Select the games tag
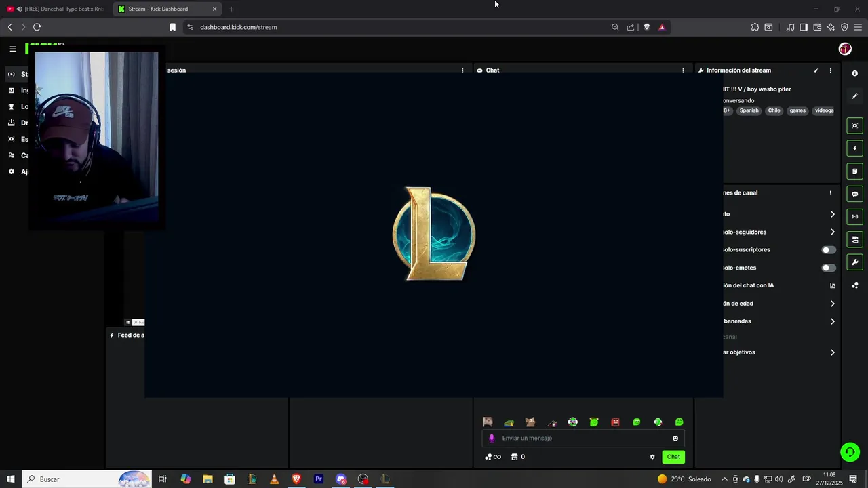Screen dimensions: 868x488 (797, 110)
